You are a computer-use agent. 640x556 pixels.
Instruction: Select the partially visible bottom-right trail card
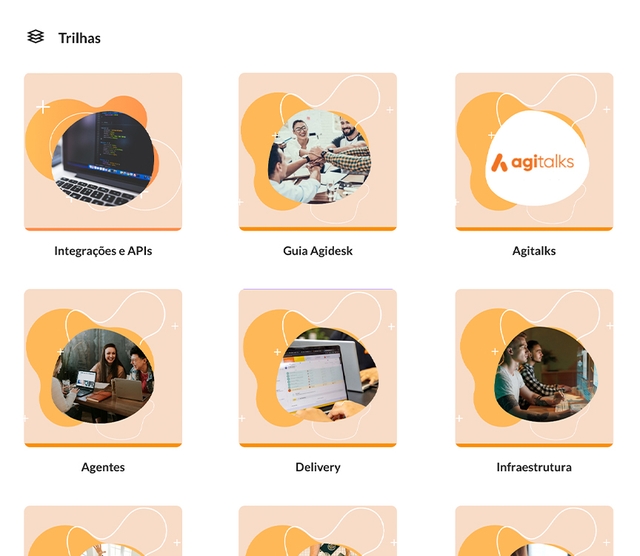coord(534,531)
